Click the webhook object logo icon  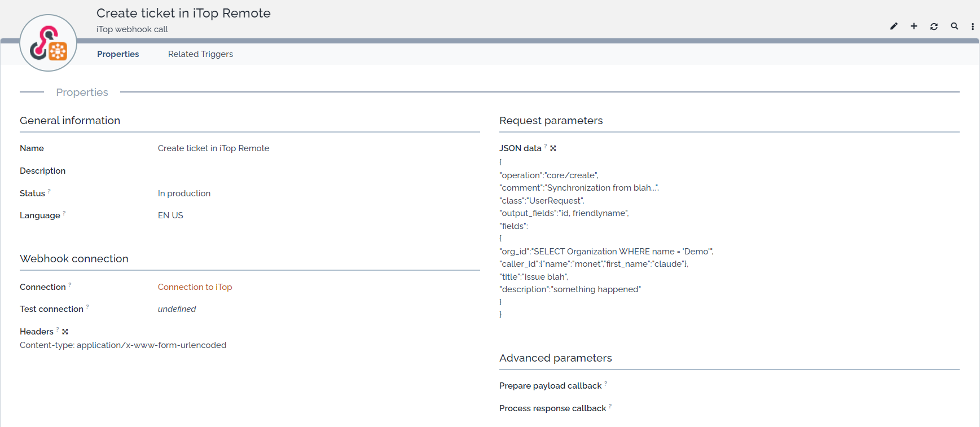[49, 43]
